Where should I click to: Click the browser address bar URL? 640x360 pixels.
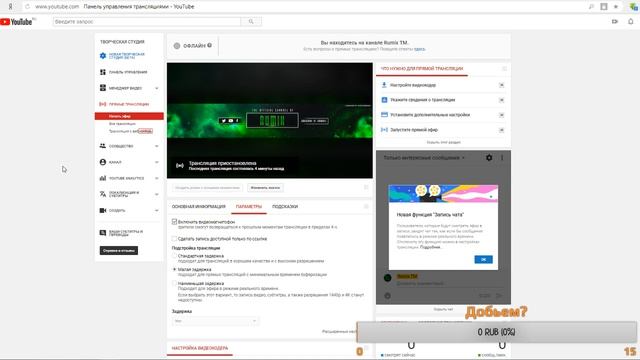57,7
